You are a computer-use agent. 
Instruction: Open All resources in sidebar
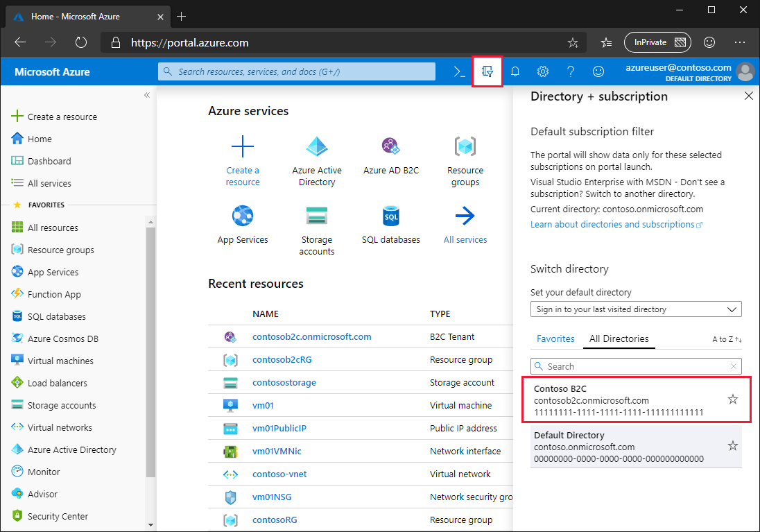click(44, 228)
